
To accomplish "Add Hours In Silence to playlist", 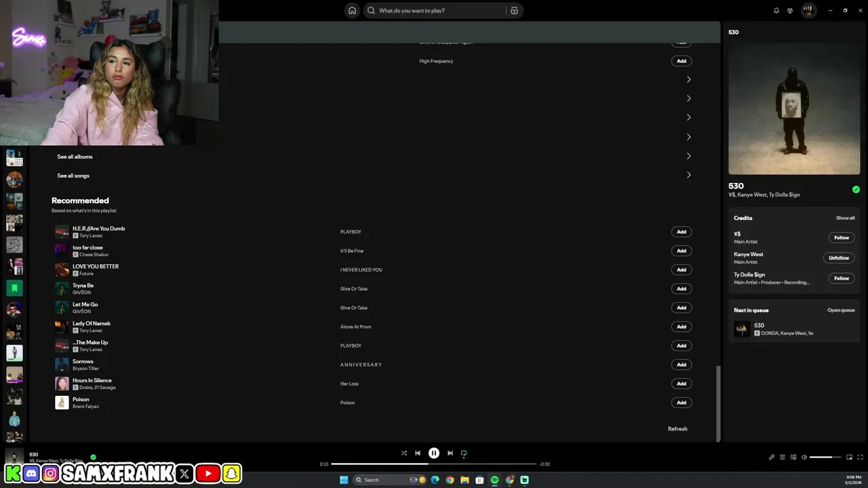I will point(682,384).
